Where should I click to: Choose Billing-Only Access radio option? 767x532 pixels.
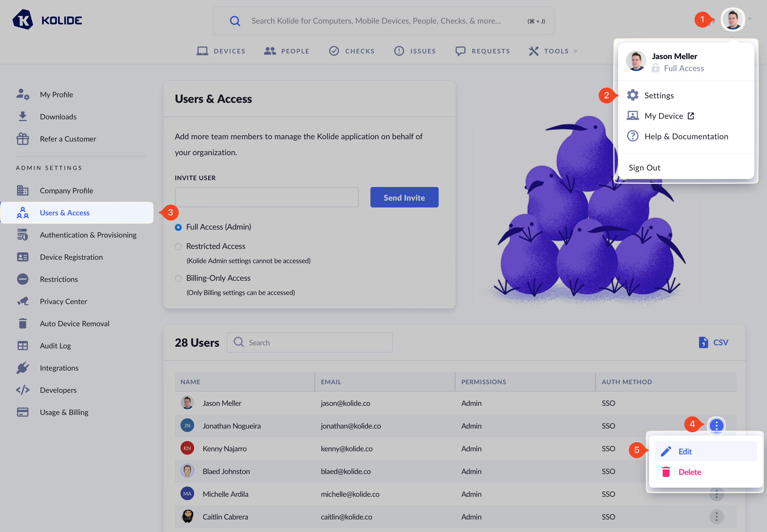(179, 278)
